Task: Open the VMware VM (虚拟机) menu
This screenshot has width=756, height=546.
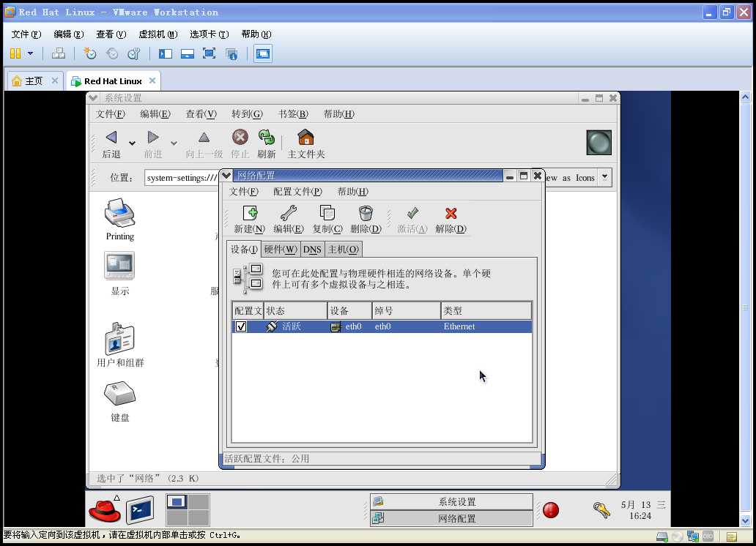Action: (157, 34)
